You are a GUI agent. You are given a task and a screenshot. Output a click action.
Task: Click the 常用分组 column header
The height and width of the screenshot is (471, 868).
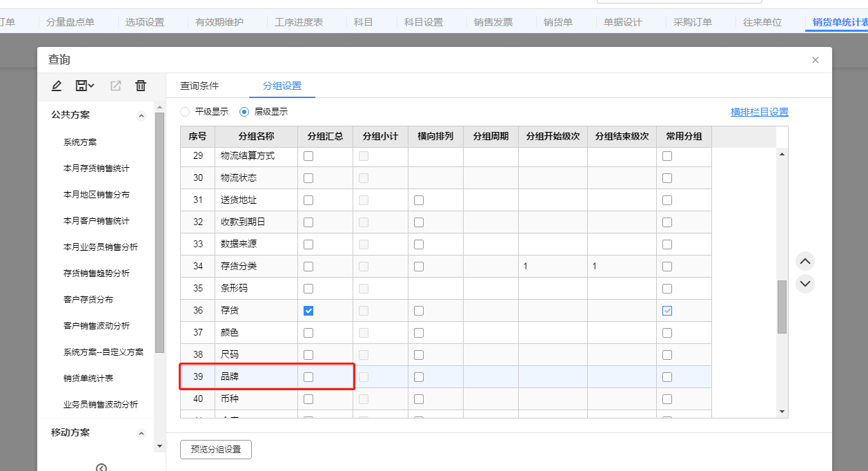(684, 137)
